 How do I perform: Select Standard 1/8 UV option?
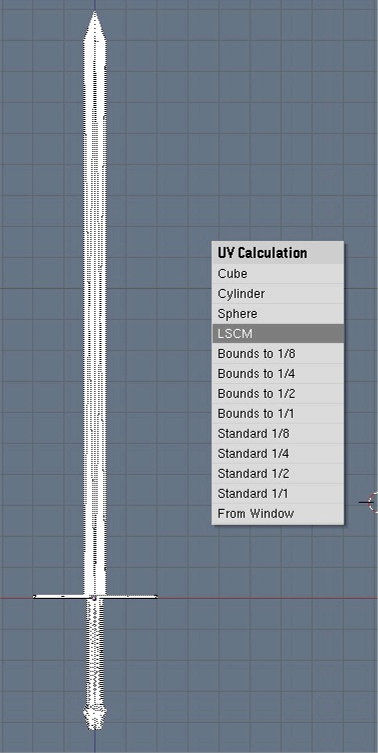[278, 433]
